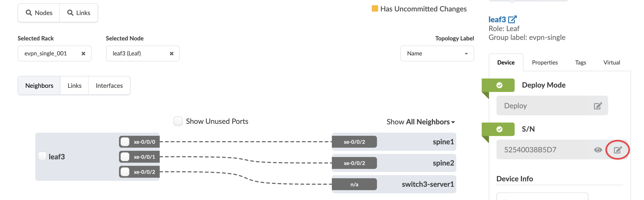Screen dimensions: 644x200
Task: Click the spine1 neighbor node
Action: [443, 142]
